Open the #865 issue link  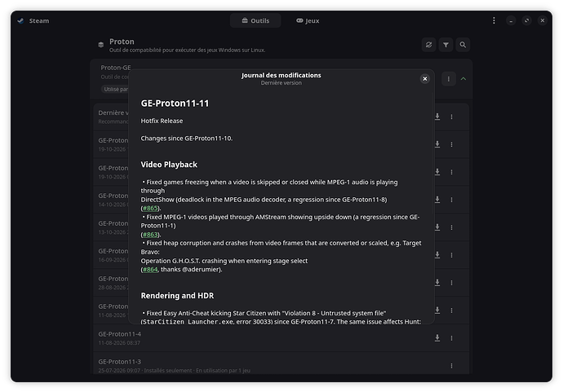150,208
